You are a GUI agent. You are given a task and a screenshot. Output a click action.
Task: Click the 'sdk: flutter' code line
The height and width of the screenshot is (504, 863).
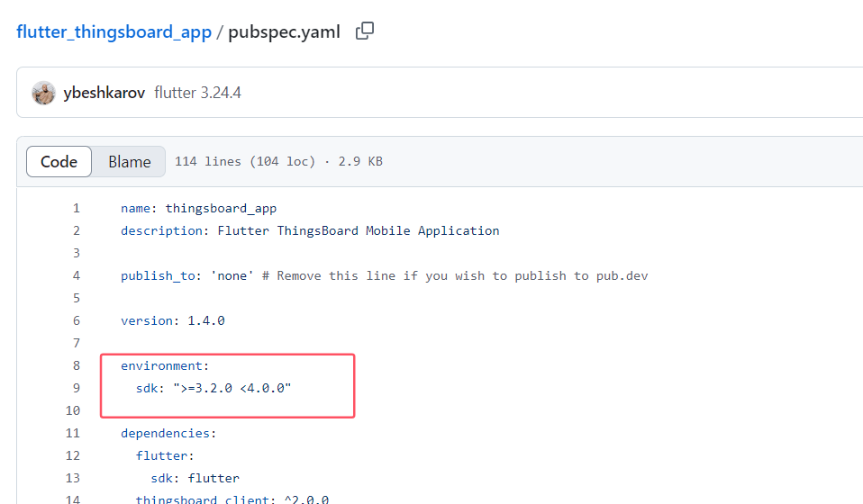tap(195, 478)
